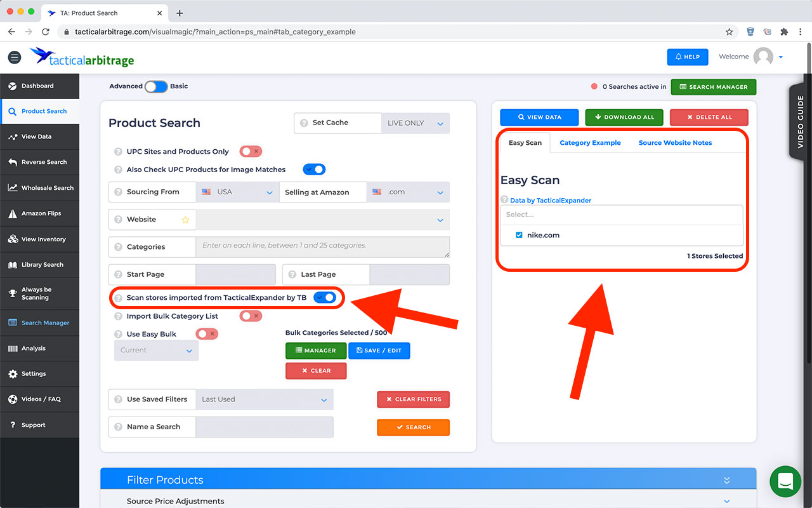Click the Amazon Flips sidebar icon

[13, 214]
